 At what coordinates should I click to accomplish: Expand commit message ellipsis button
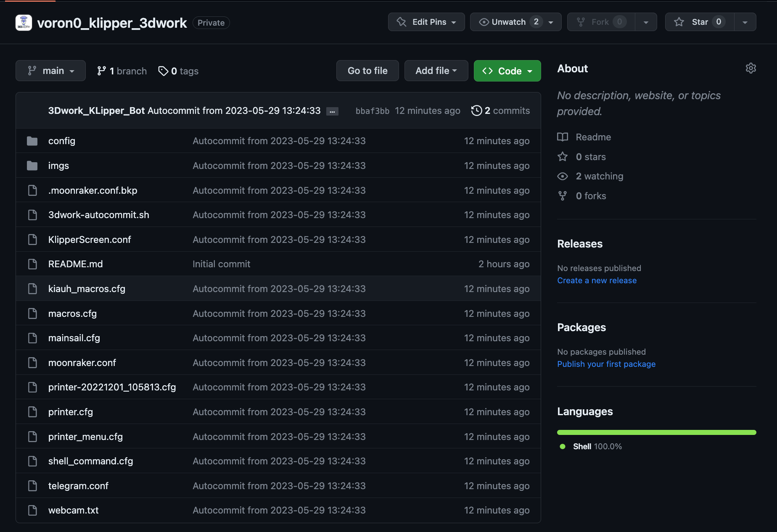(332, 111)
